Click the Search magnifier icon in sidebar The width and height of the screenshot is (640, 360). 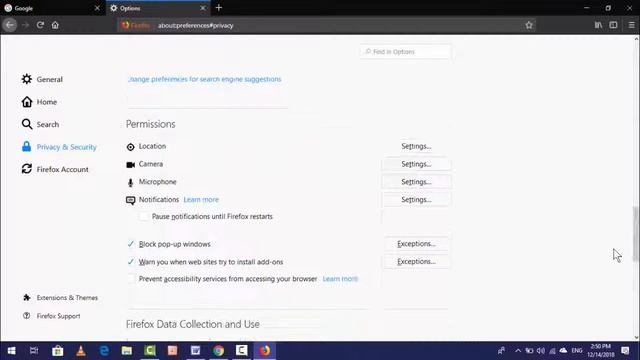27,124
